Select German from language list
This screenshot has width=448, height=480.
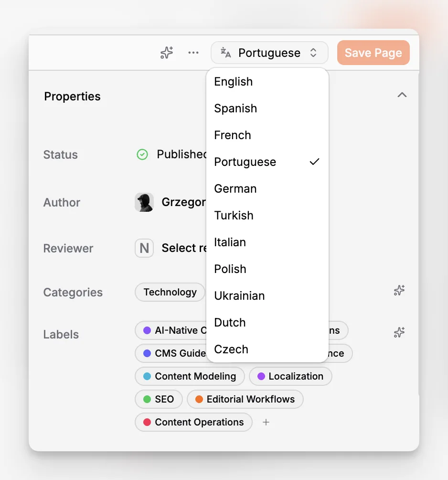[267, 188]
